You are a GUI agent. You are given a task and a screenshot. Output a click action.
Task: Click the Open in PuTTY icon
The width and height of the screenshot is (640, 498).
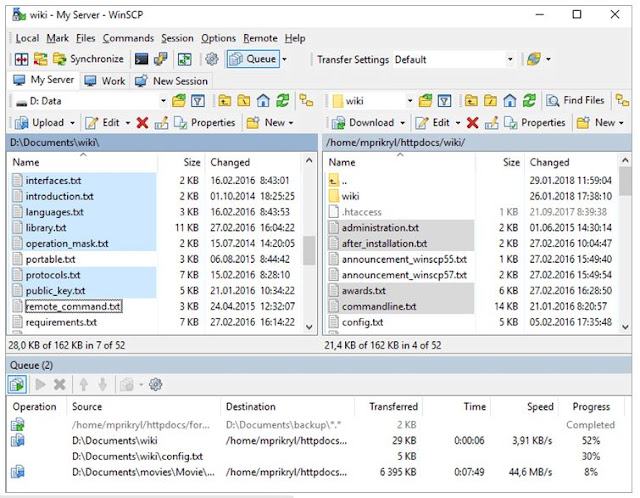tap(160, 60)
